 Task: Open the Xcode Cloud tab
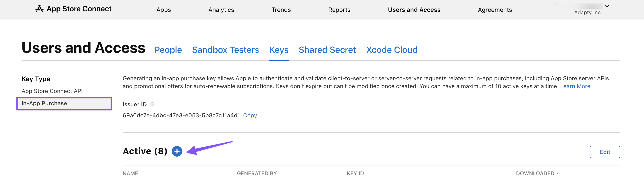(x=392, y=50)
